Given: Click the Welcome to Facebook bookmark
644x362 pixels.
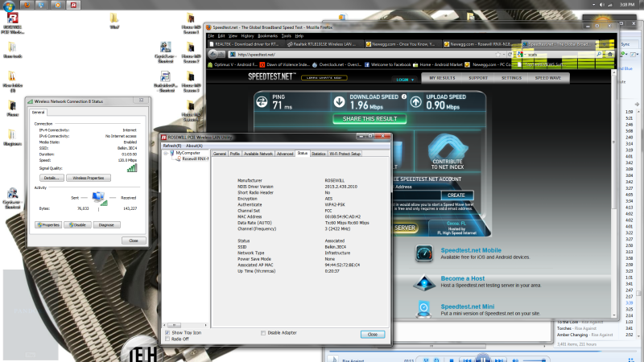Looking at the screenshot, I should pyautogui.click(x=388, y=64).
